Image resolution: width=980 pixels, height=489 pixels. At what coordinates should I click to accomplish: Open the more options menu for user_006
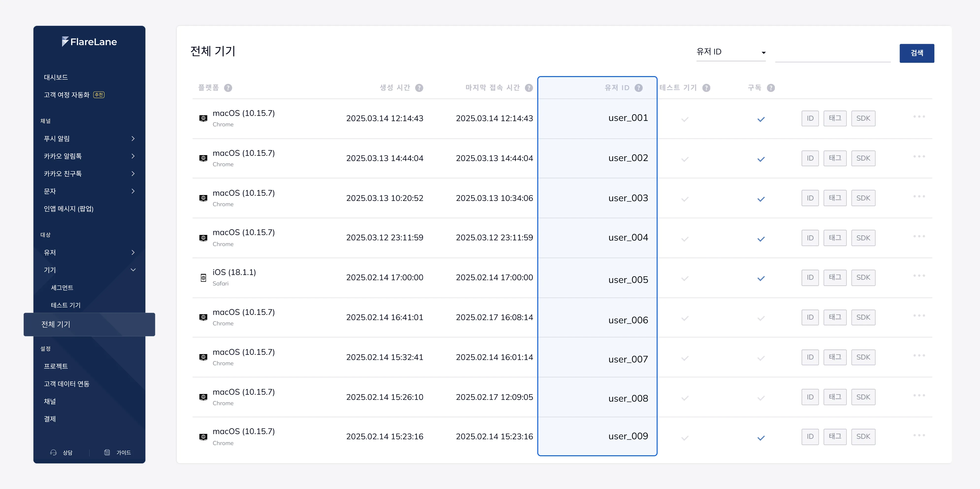[x=919, y=315]
